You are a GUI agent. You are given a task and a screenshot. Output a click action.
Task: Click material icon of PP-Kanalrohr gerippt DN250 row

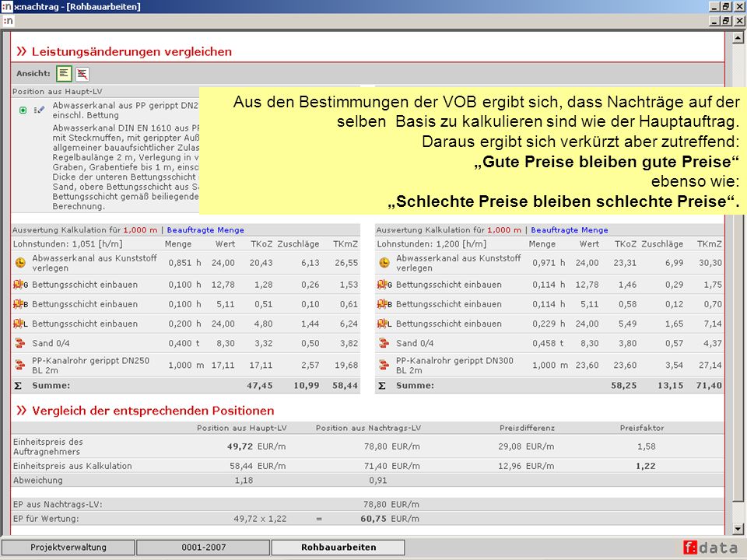(x=19, y=365)
